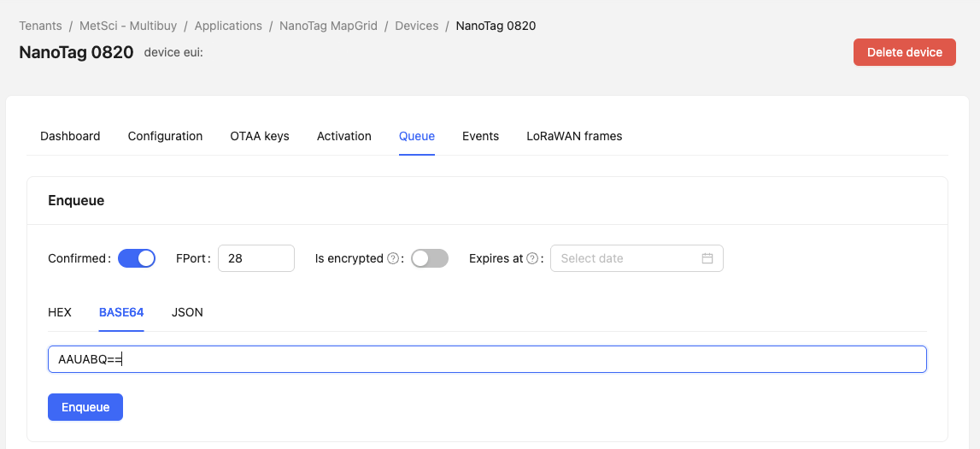
Task: Click the FPort number field
Action: [255, 258]
